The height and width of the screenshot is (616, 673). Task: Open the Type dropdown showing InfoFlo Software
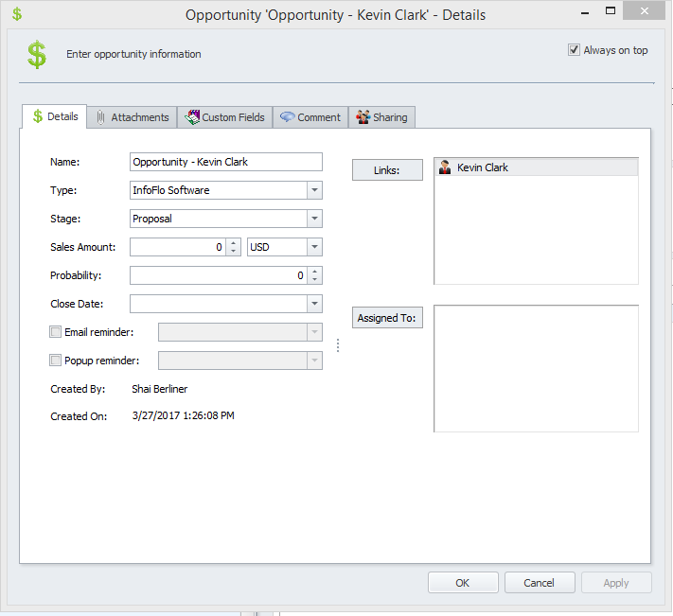tap(314, 190)
